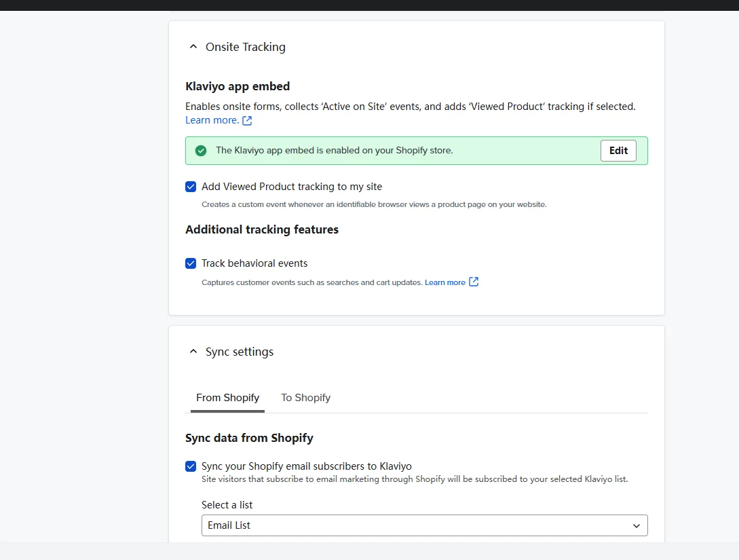
Task: Click the Onsite Tracking heading text
Action: click(x=246, y=47)
